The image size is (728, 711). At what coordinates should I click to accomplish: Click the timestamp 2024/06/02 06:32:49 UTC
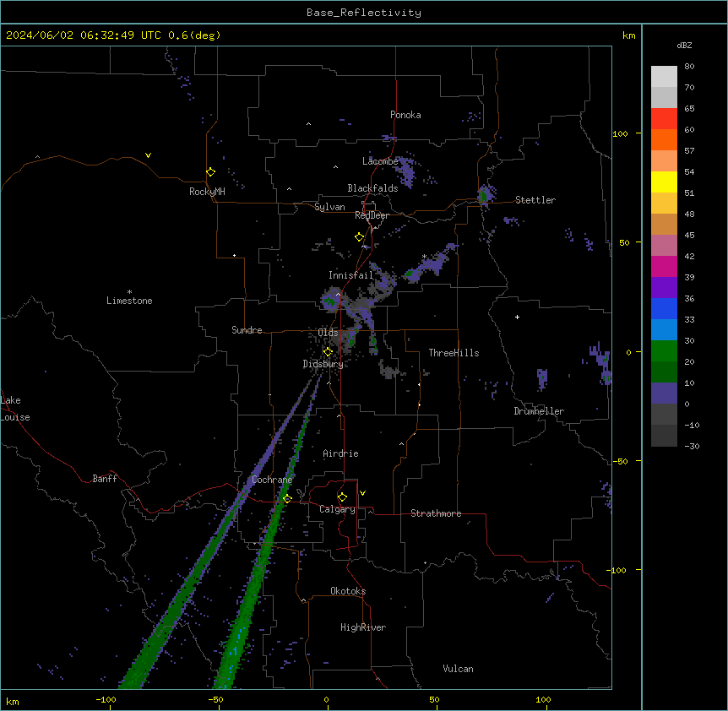pos(84,35)
